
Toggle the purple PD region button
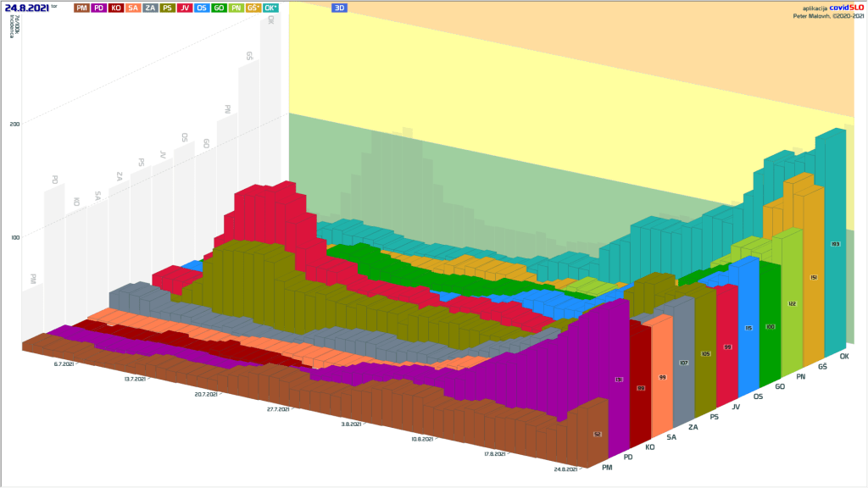(x=98, y=7)
